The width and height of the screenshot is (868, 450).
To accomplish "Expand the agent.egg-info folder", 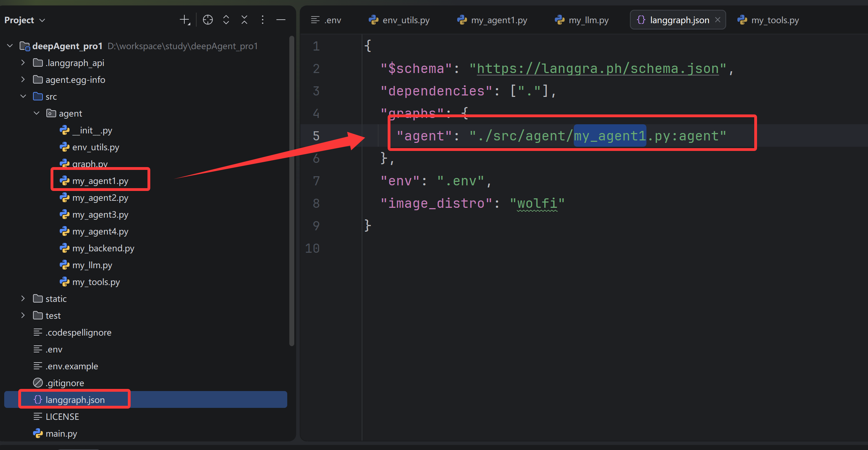I will pos(23,79).
